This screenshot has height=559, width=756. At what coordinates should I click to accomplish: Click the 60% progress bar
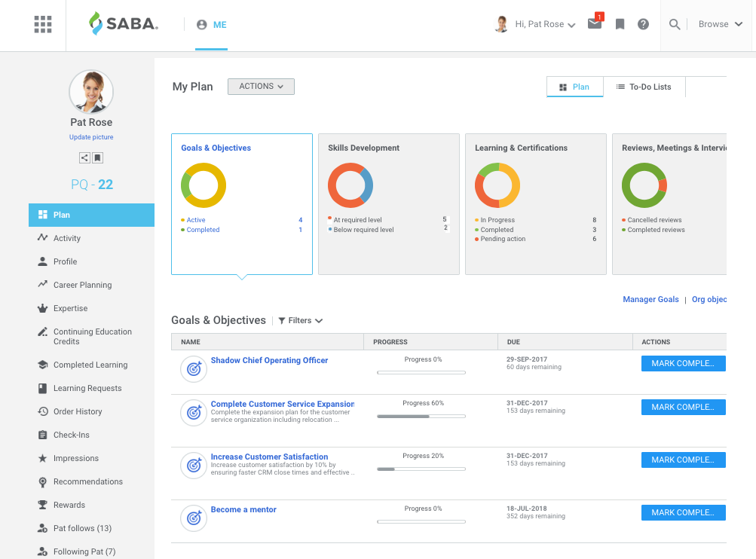pos(421,417)
